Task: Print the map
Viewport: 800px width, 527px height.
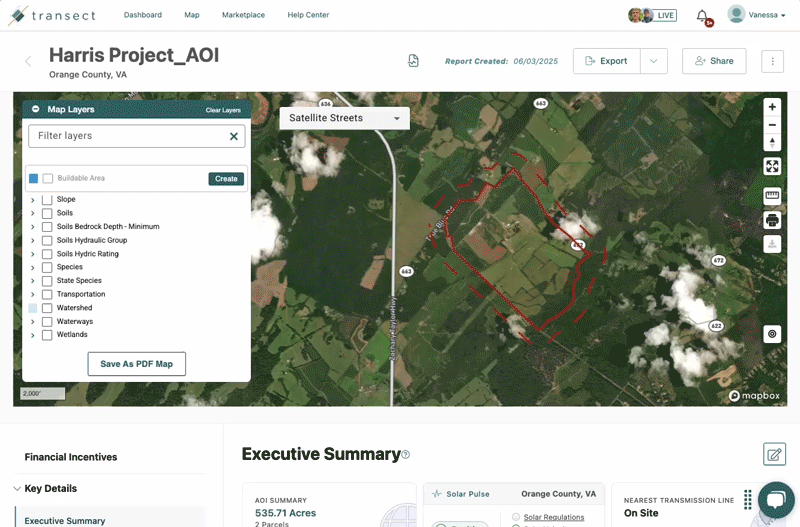Action: pyautogui.click(x=772, y=220)
